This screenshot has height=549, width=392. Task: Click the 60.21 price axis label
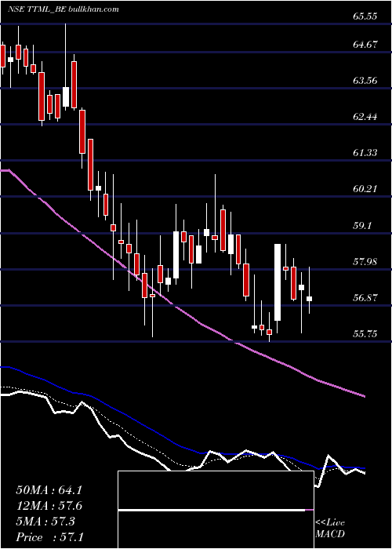[x=365, y=189]
